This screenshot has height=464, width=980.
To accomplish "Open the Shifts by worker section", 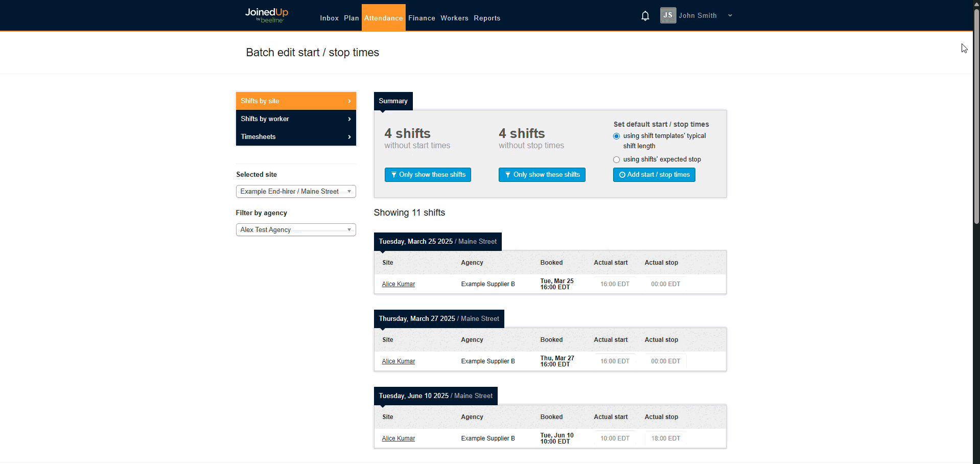I will coord(295,119).
